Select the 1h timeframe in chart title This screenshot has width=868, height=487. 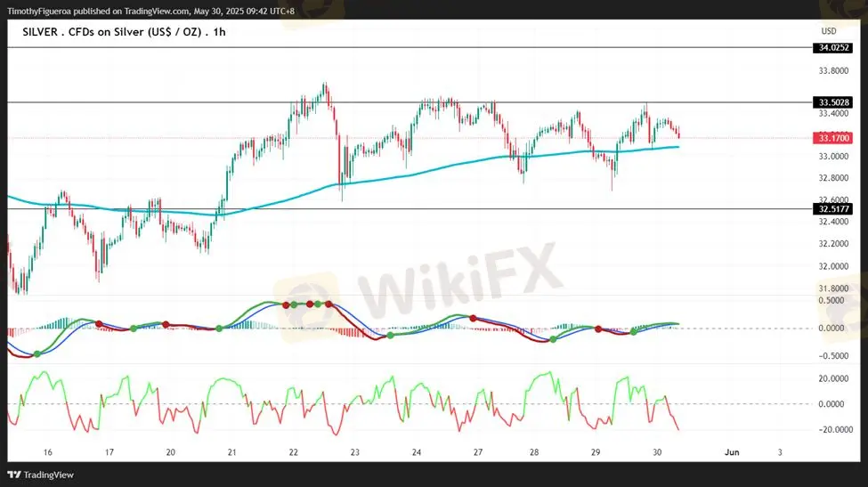click(216, 31)
